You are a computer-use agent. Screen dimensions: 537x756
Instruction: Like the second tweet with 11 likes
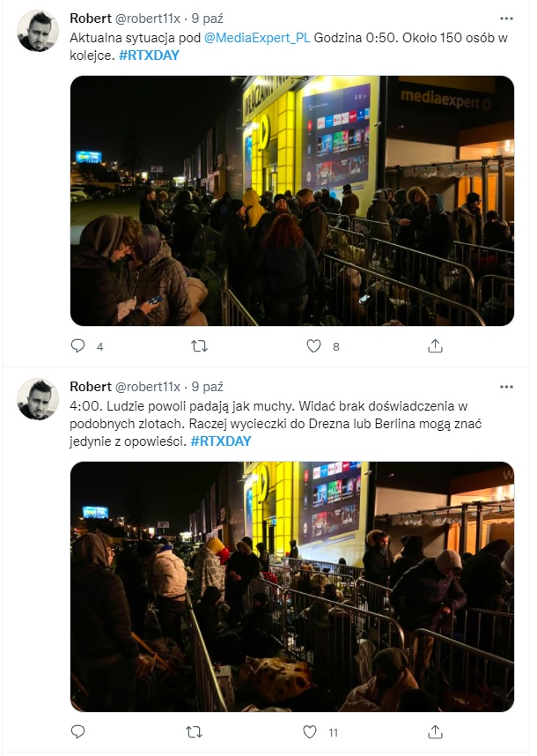(x=310, y=732)
